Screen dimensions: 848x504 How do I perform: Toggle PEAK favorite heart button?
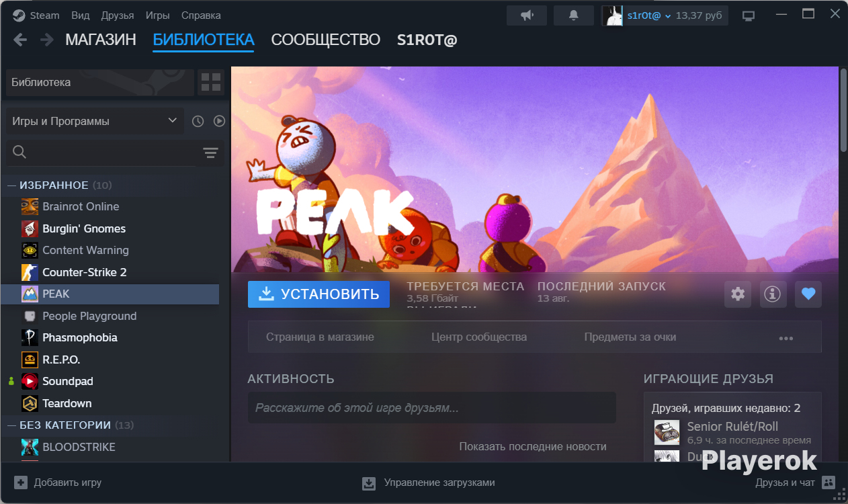click(x=808, y=294)
